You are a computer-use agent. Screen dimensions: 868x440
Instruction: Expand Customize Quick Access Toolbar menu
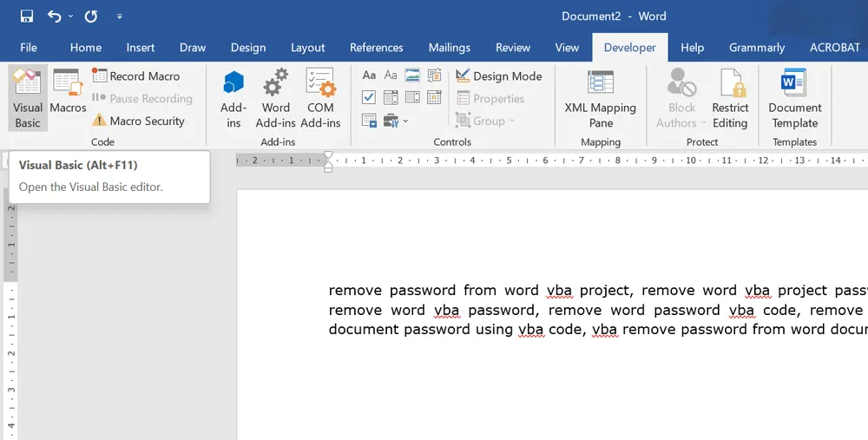click(119, 16)
